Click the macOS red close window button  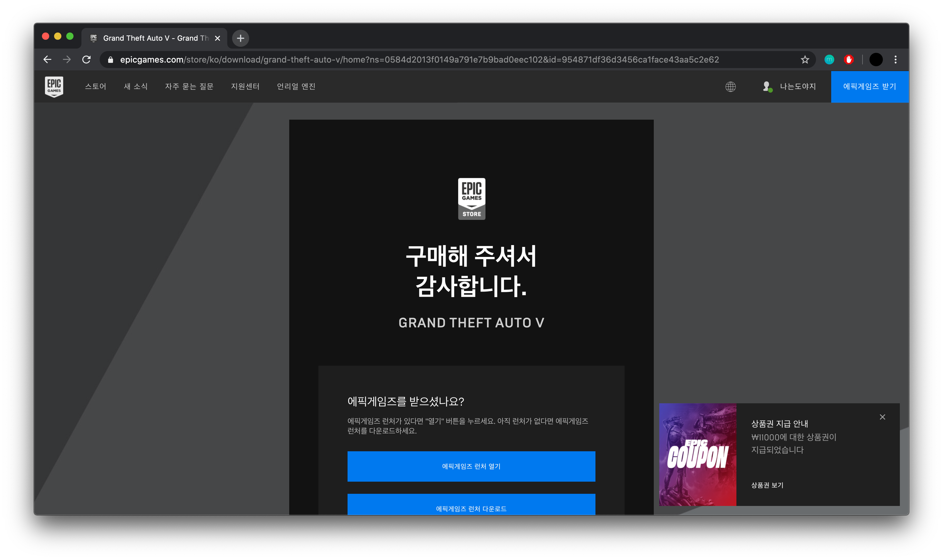click(x=46, y=36)
